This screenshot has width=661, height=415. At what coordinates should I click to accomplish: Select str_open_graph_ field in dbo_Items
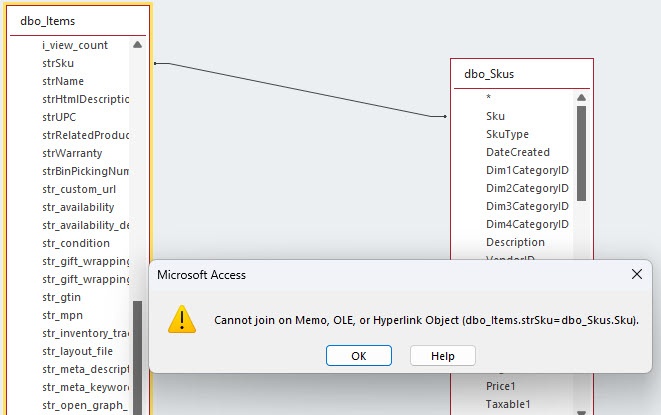tap(86, 405)
